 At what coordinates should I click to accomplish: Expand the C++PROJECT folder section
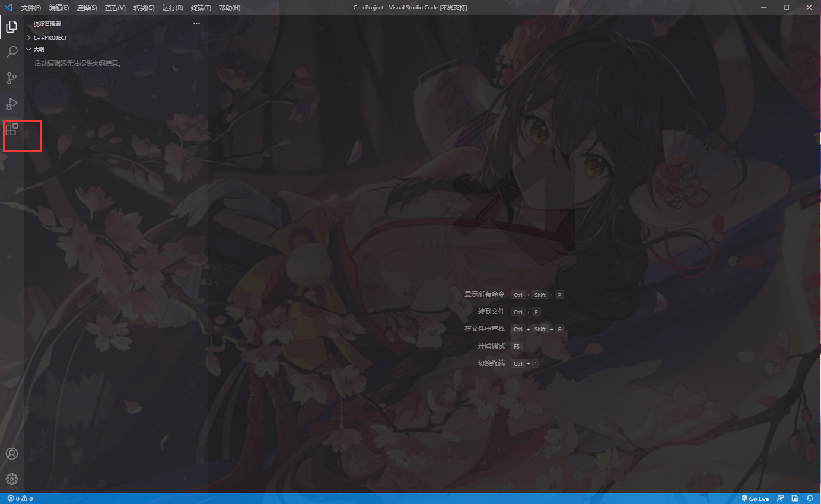(116, 37)
